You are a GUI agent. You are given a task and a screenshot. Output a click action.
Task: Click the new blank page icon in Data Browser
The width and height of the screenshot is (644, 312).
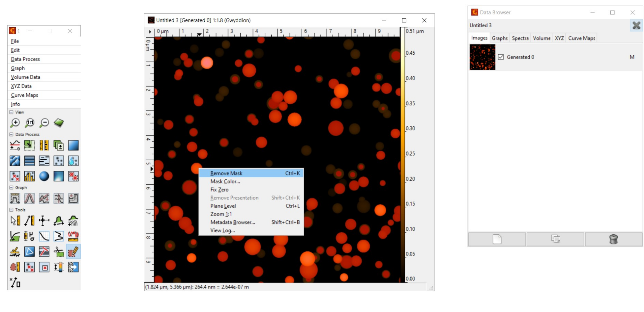pos(497,239)
